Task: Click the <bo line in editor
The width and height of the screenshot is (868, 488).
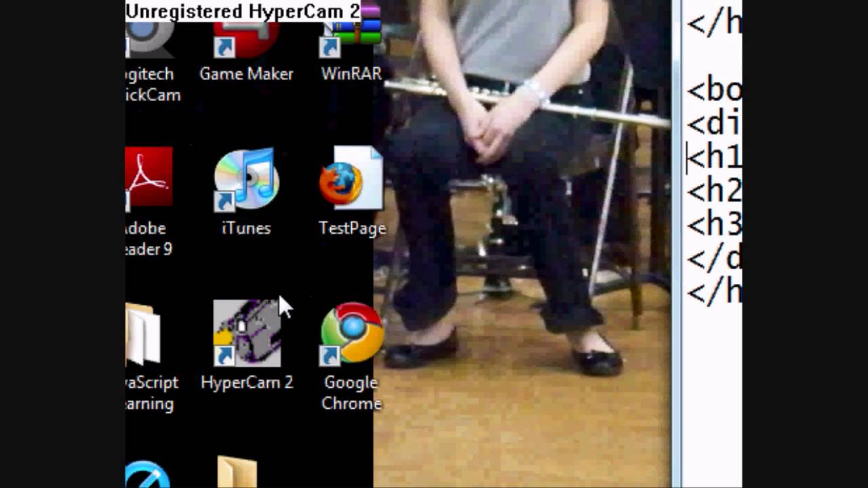Action: (x=715, y=89)
